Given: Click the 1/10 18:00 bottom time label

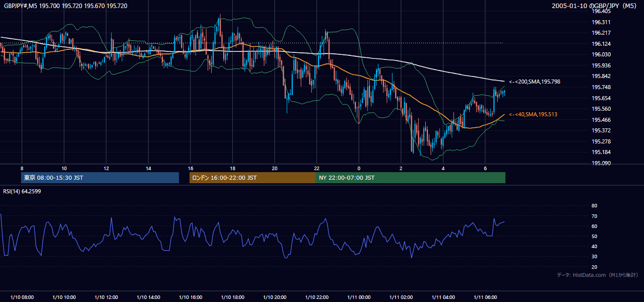Looking at the screenshot, I should (x=233, y=297).
